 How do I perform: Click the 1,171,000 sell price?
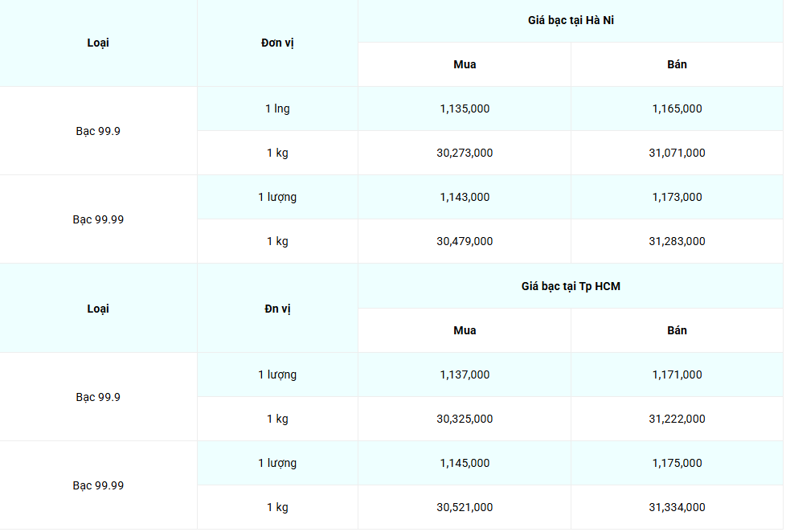677,374
